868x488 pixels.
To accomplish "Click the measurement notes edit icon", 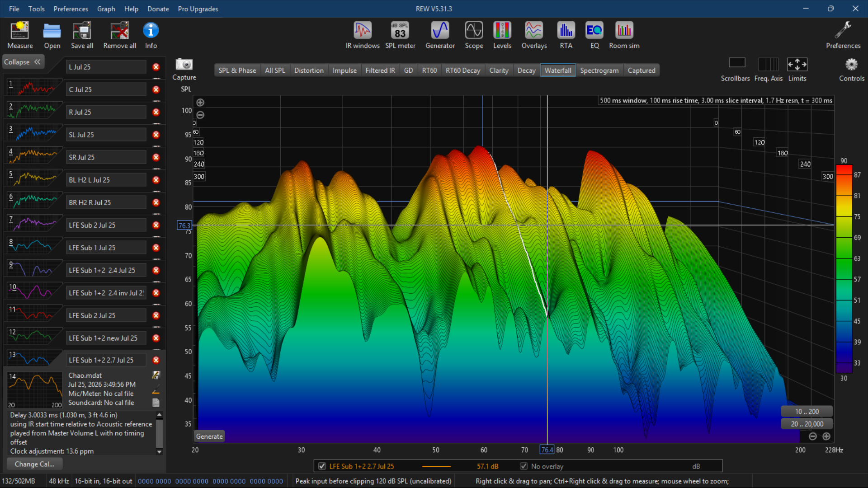I will pos(156,375).
